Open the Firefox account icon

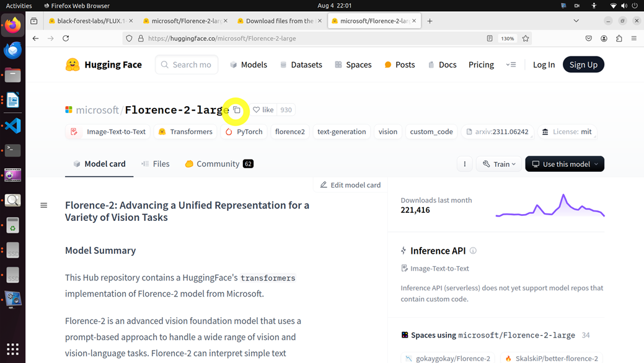coord(604,38)
